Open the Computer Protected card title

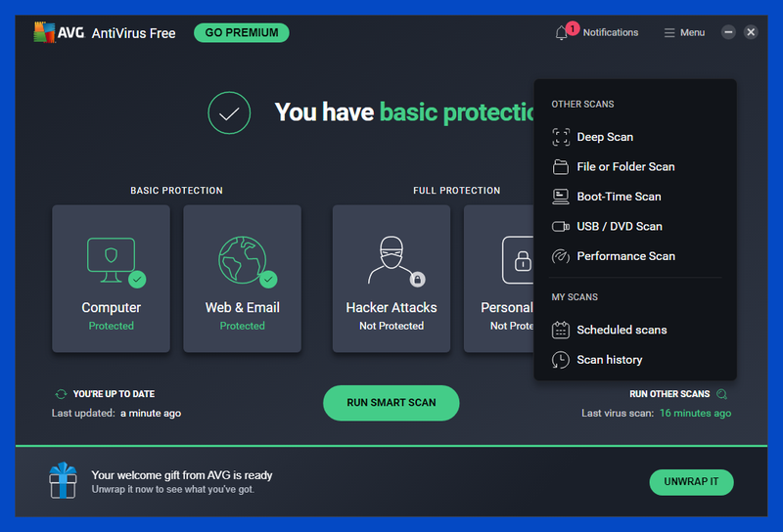[111, 307]
